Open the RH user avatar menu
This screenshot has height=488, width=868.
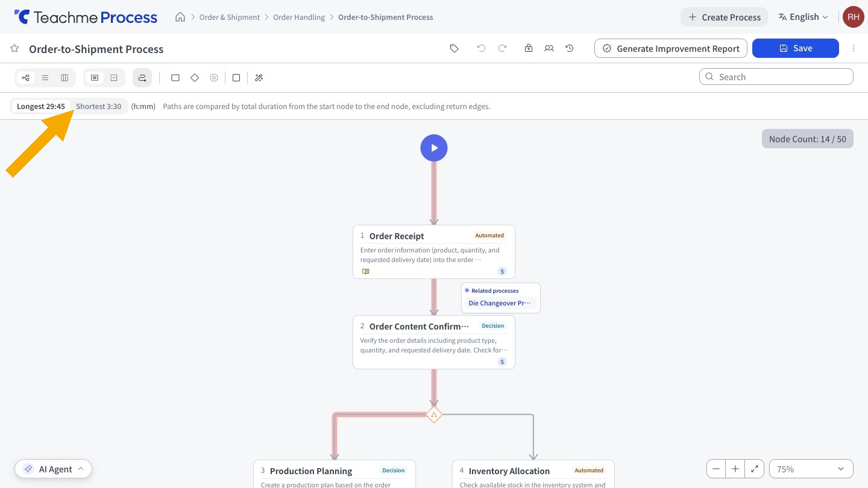pyautogui.click(x=854, y=17)
